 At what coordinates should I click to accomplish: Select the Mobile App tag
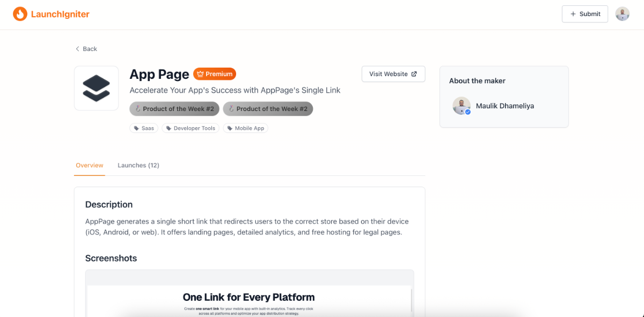[x=245, y=128]
